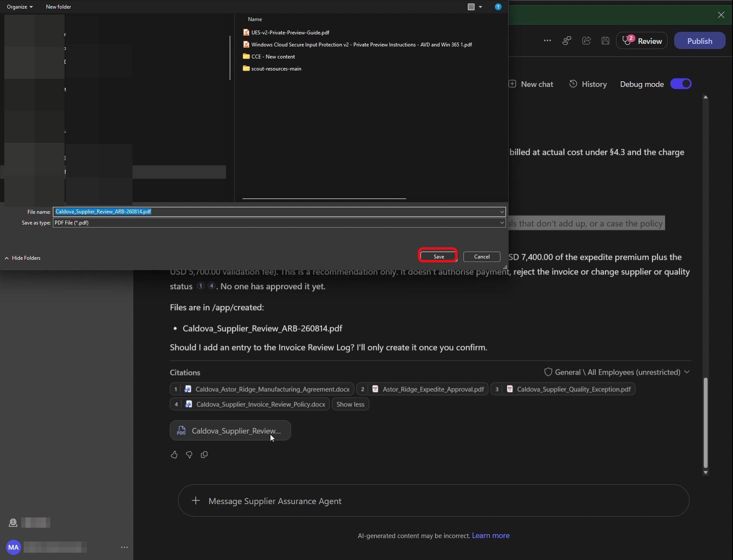Click the File name text field
The height and width of the screenshot is (560, 733).
275,212
